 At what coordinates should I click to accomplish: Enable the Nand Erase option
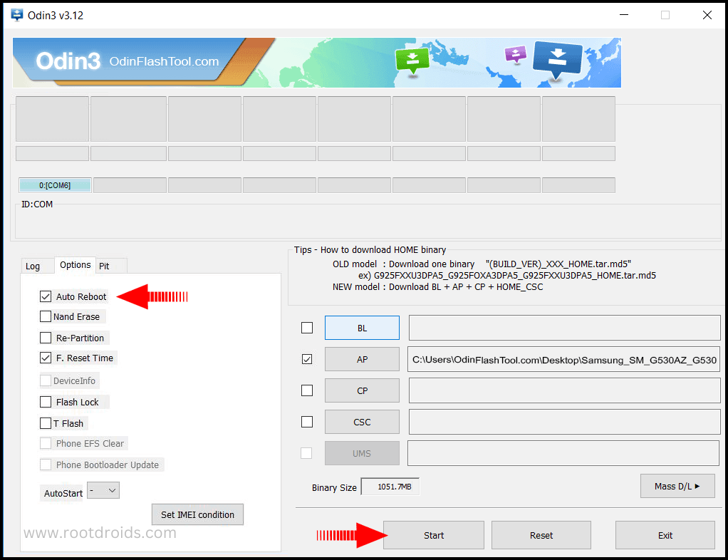click(46, 316)
